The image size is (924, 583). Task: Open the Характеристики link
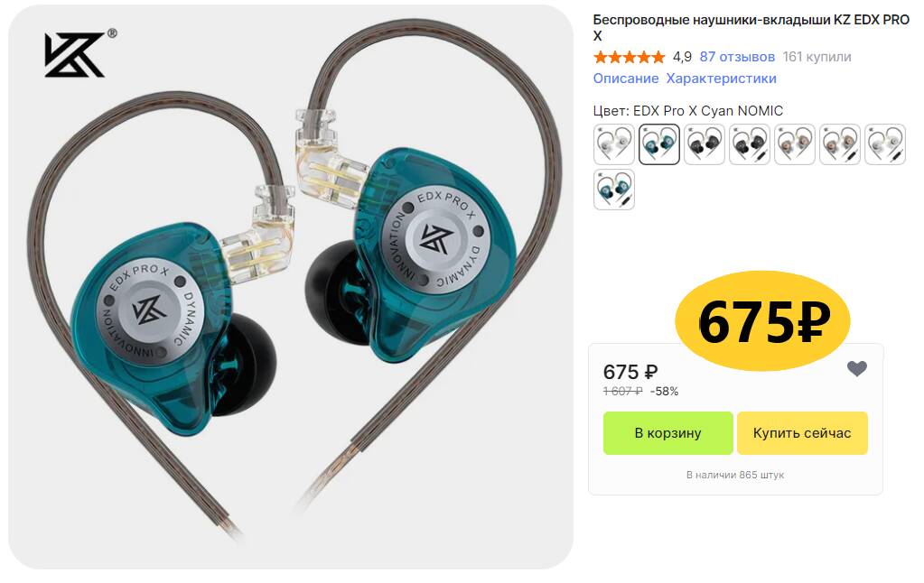(x=722, y=79)
